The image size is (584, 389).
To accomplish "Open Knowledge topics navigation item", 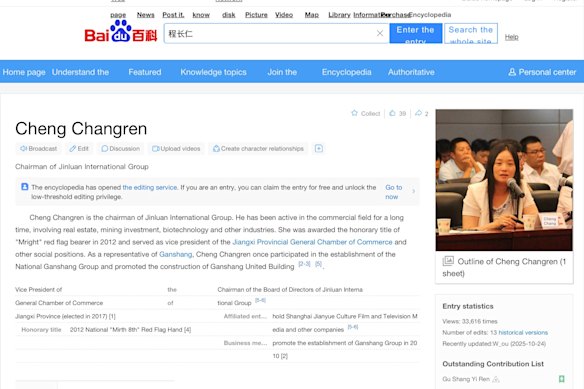I will click(213, 72).
